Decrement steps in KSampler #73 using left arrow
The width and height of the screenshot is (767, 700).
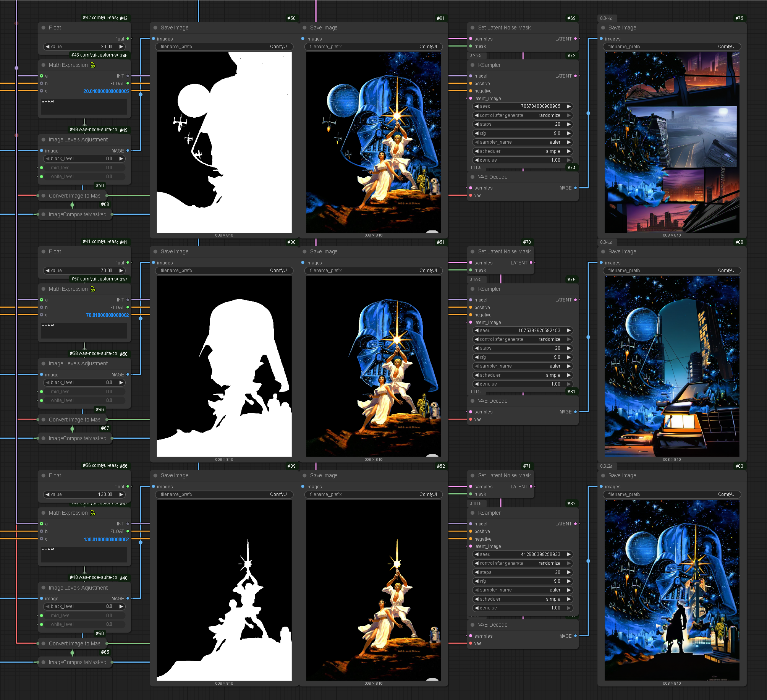click(477, 124)
